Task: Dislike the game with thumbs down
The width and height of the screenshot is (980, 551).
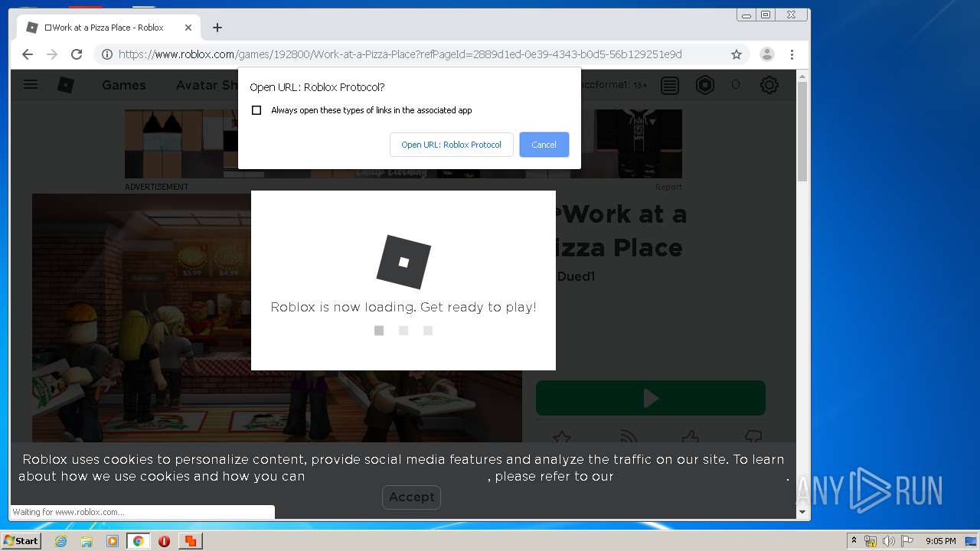Action: [753, 438]
